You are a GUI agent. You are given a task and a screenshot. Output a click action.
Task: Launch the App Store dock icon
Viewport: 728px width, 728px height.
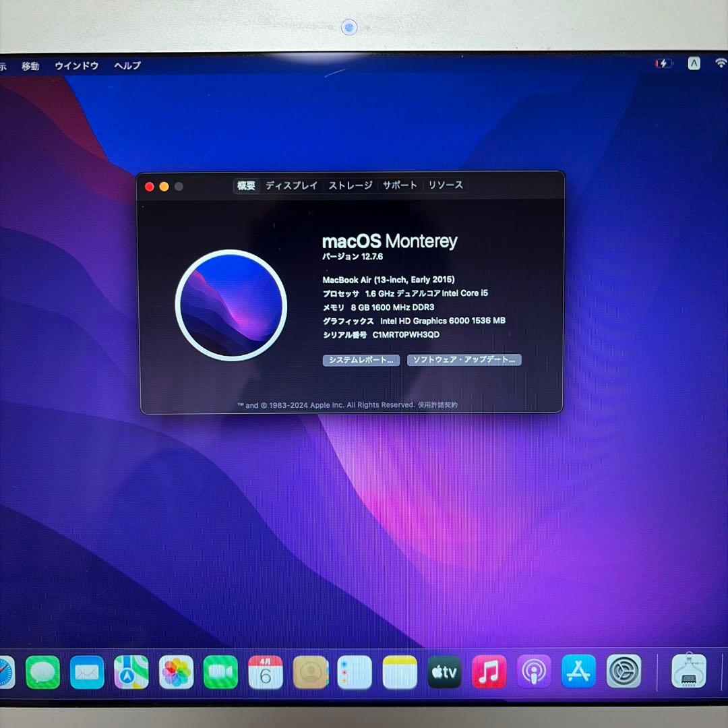[578, 672]
